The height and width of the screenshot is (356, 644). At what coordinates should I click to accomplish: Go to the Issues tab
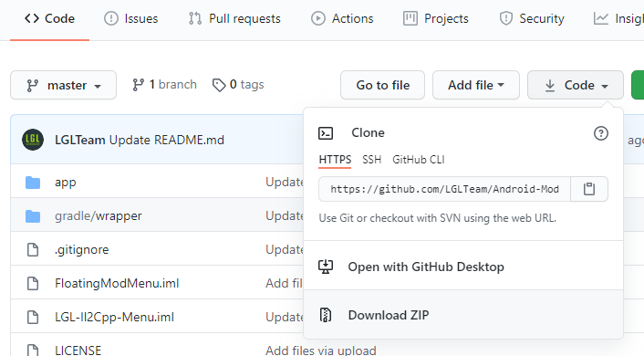tap(131, 18)
